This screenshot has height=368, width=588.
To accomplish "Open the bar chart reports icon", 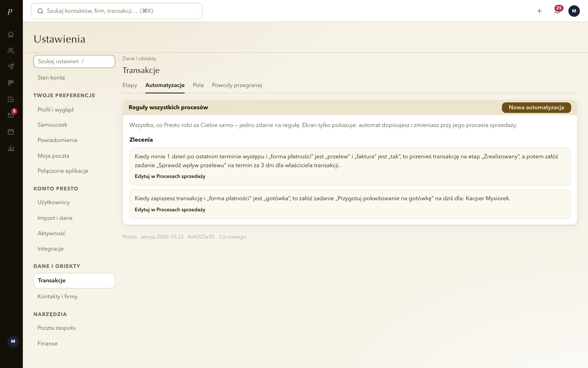I will pyautogui.click(x=11, y=148).
